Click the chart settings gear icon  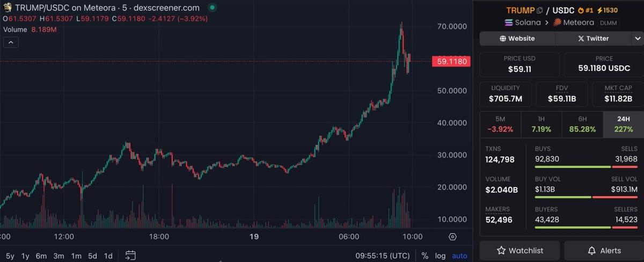point(452,237)
